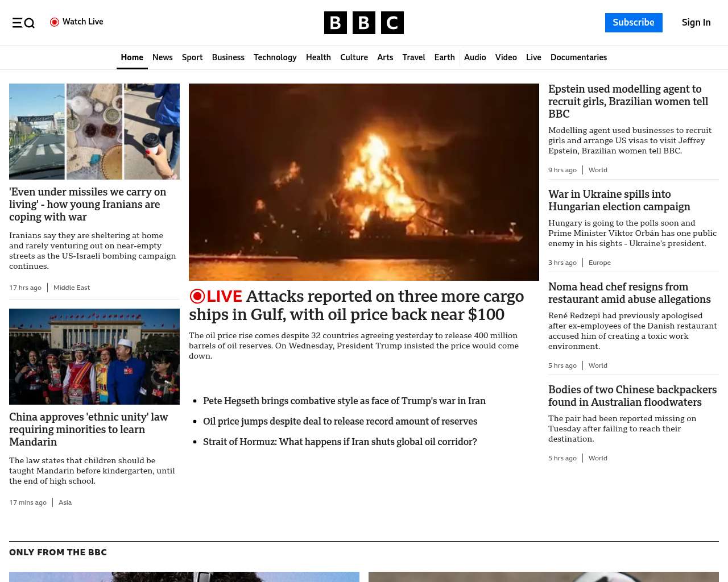Open the Live tab
The image size is (728, 582).
coord(533,57)
